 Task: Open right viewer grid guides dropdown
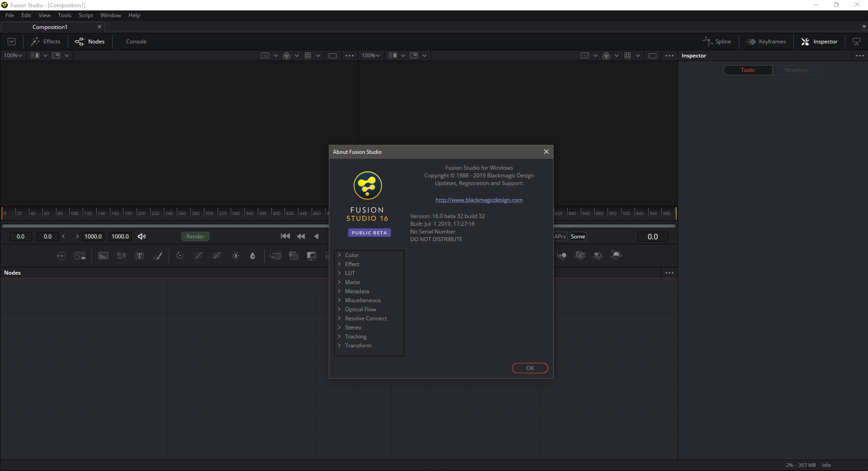[638, 56]
